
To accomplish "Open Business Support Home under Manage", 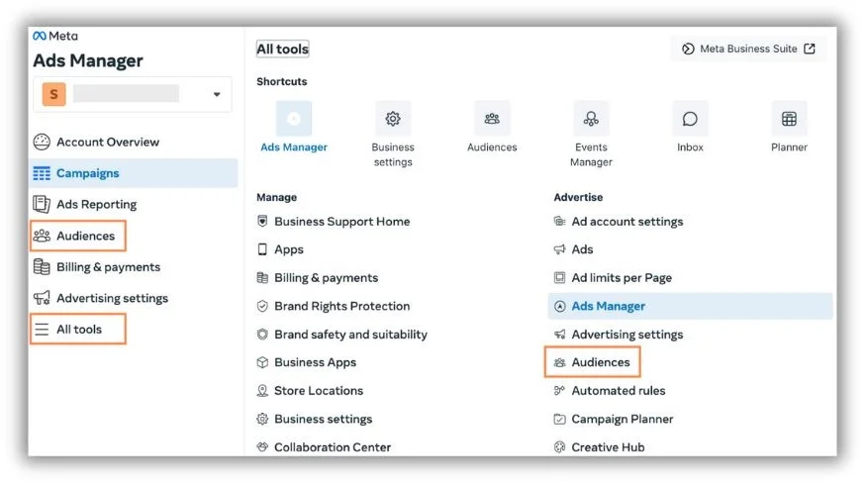I will (342, 222).
